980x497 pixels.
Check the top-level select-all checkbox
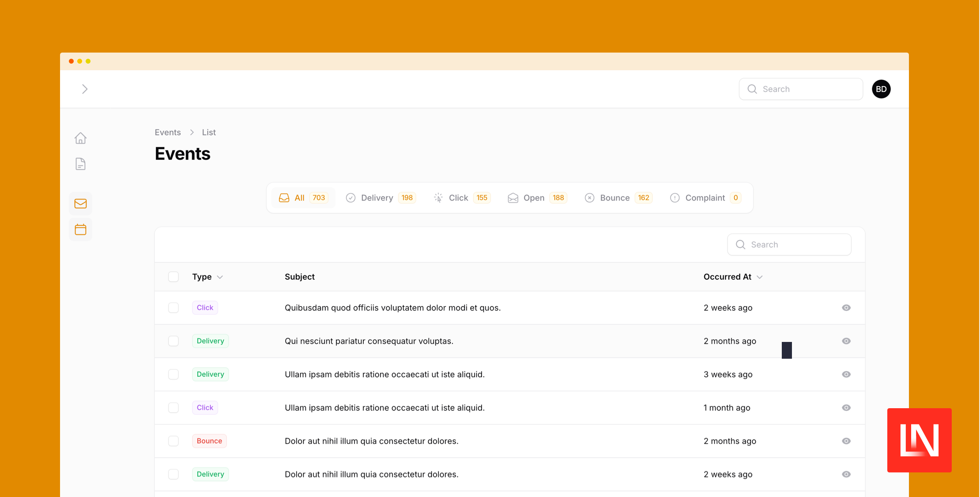(173, 277)
